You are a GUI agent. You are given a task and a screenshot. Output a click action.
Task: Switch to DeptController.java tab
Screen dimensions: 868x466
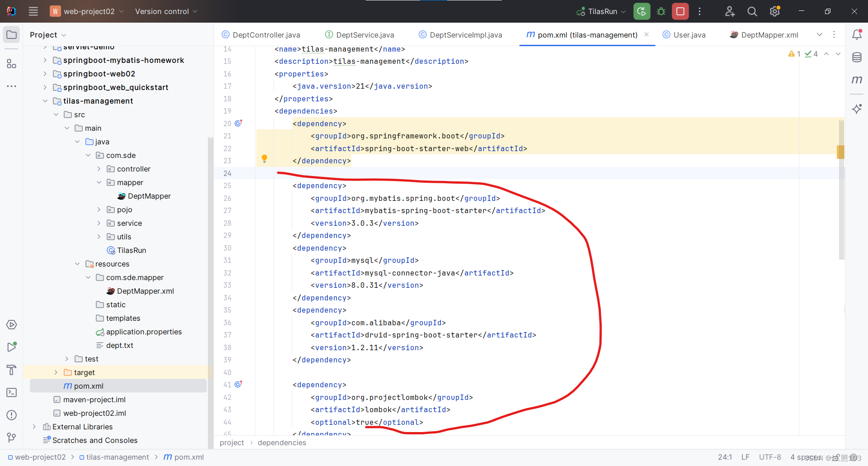261,35
